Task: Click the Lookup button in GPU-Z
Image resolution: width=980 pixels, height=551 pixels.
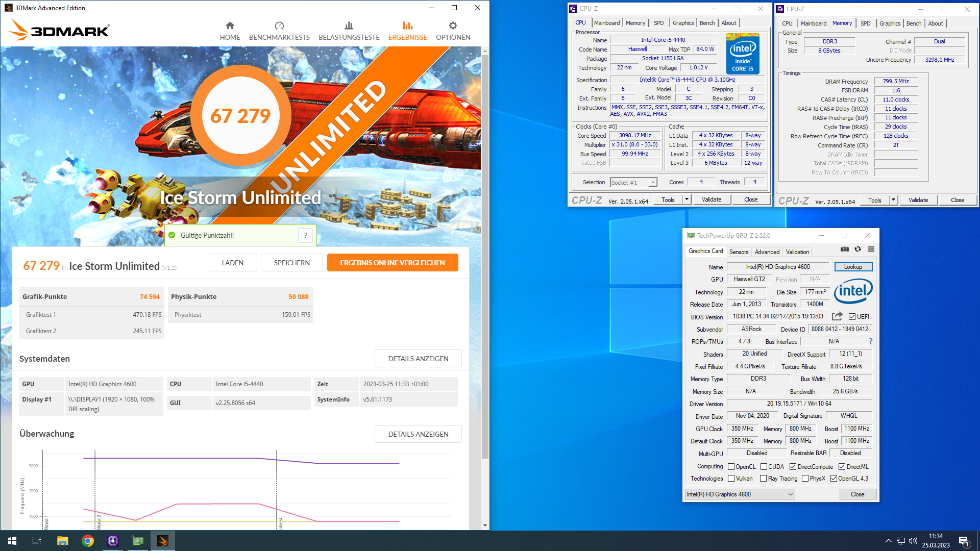Action: [853, 267]
